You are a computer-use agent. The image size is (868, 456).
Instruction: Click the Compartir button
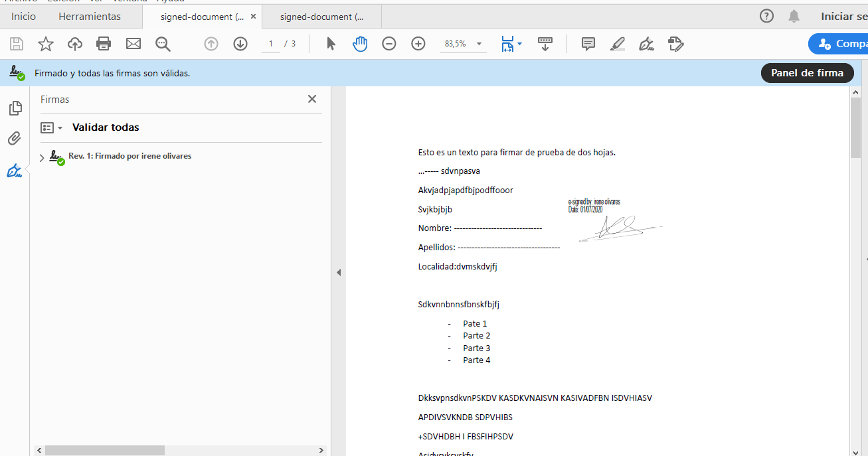pyautogui.click(x=838, y=44)
